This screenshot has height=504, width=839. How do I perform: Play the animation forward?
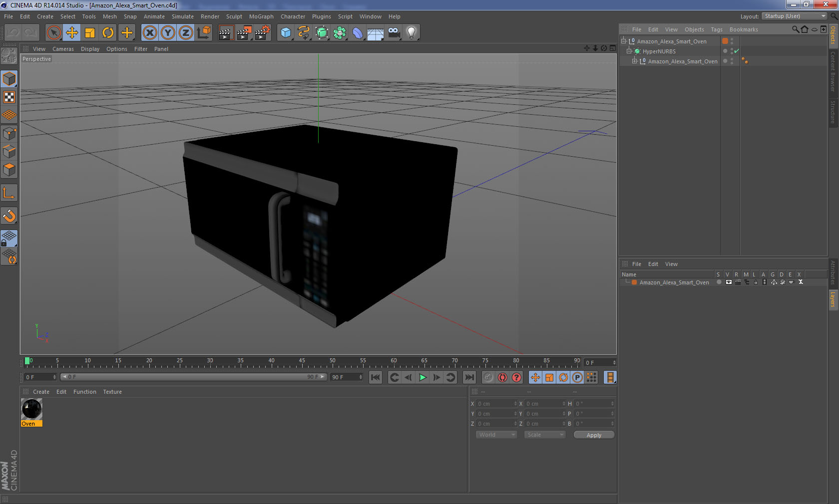pos(422,378)
